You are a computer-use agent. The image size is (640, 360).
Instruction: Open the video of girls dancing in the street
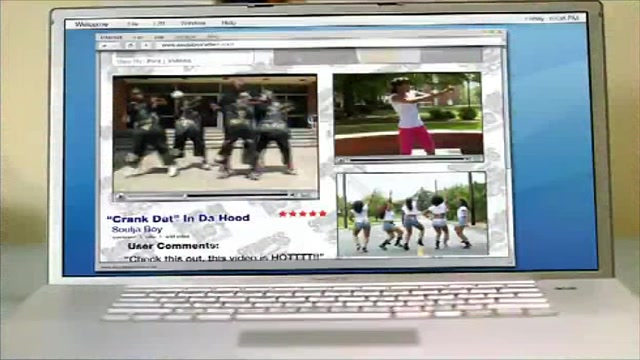412,214
